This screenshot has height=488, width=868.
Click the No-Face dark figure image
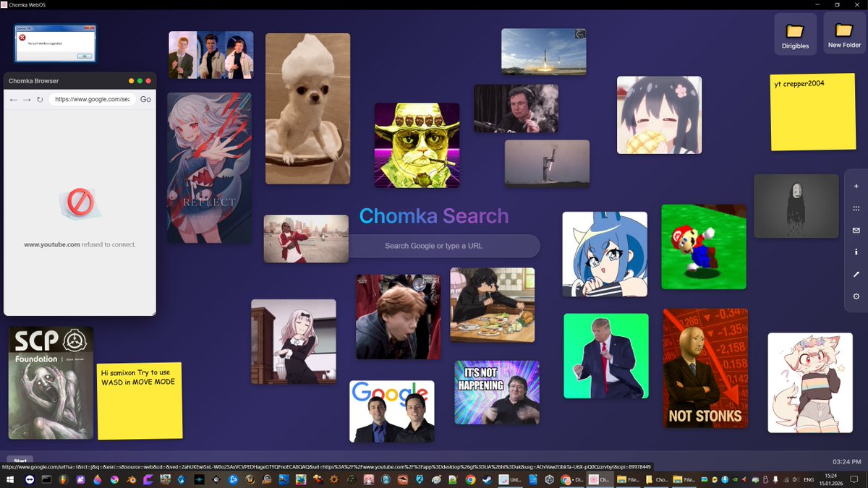pos(796,206)
